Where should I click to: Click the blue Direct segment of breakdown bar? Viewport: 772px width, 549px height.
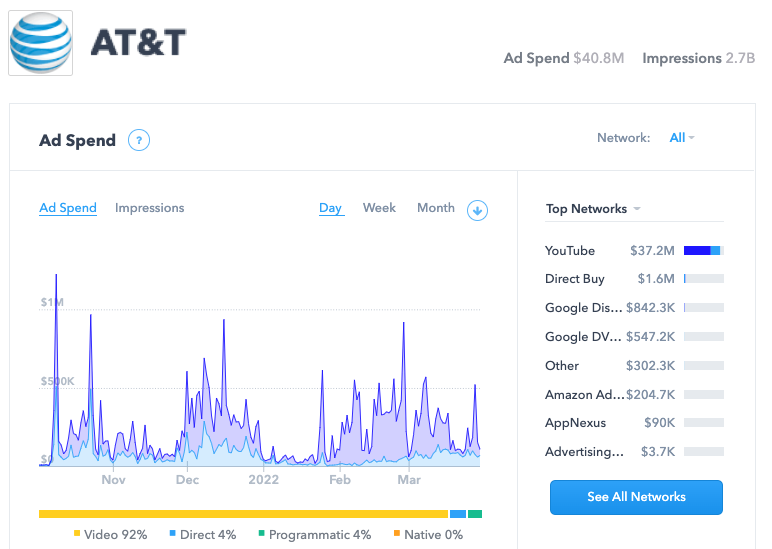[458, 514]
